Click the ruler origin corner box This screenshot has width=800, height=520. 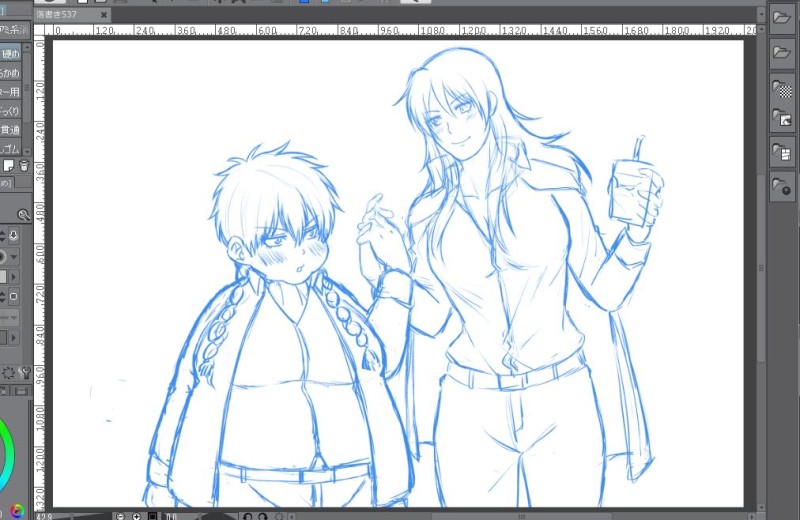pyautogui.click(x=39, y=31)
